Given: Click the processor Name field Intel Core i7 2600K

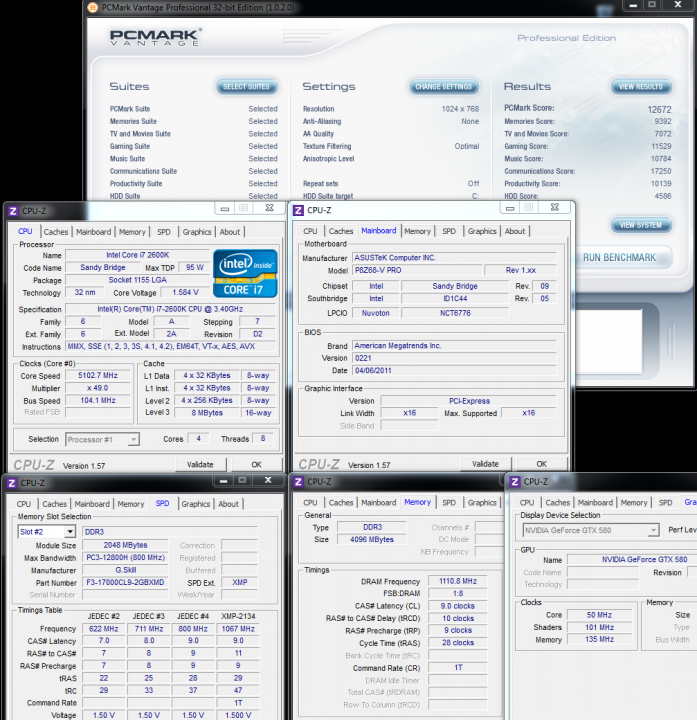Looking at the screenshot, I should [x=138, y=255].
